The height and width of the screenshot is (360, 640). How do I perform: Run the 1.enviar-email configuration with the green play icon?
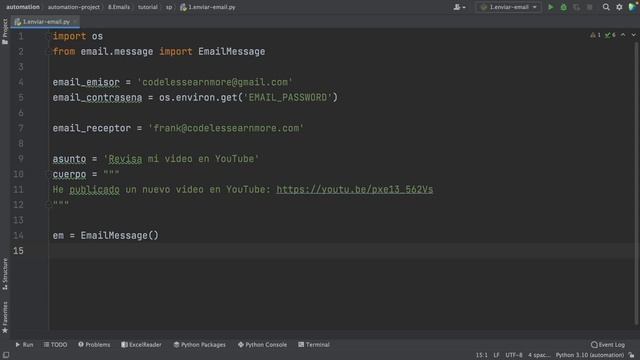coord(551,7)
